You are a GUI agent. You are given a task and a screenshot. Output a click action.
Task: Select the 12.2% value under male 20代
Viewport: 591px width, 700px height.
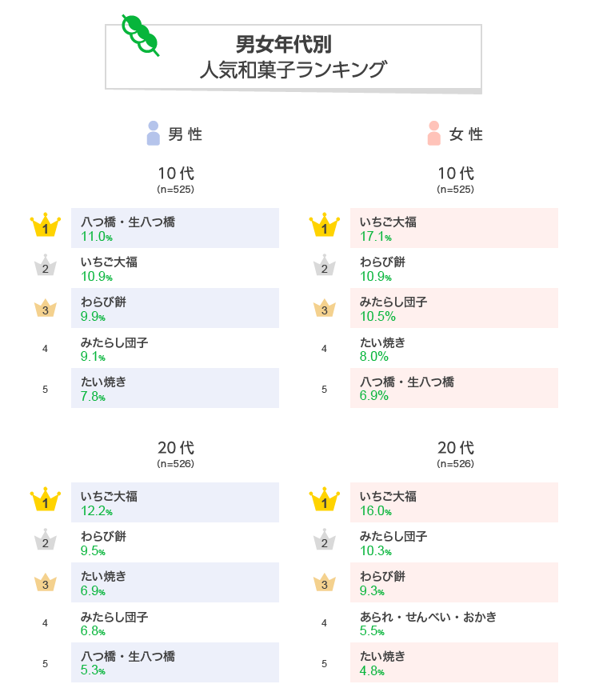(x=97, y=511)
